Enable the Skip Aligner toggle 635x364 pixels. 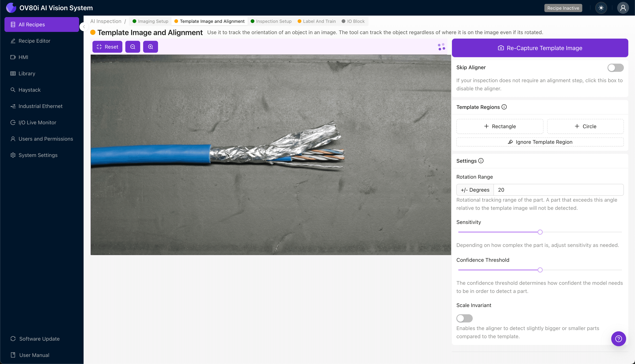coord(615,68)
